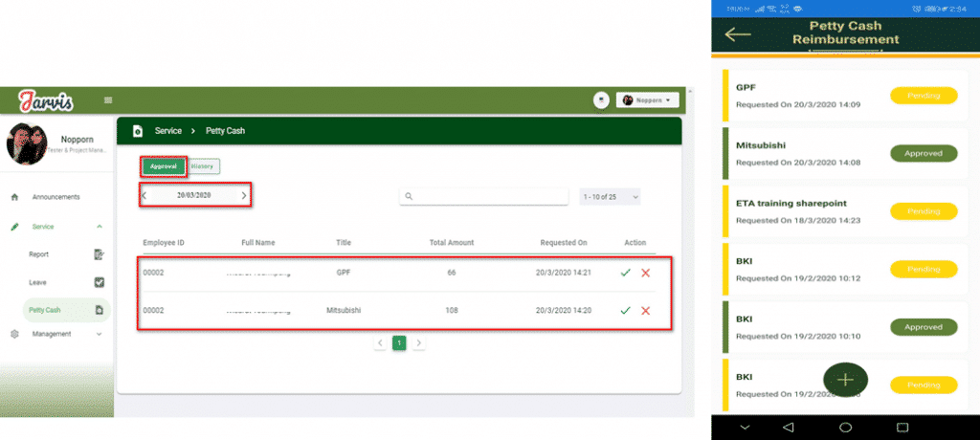Click the previous date arrow beside 20/03/2020
Viewport: 980px width, 440px height.
[145, 195]
